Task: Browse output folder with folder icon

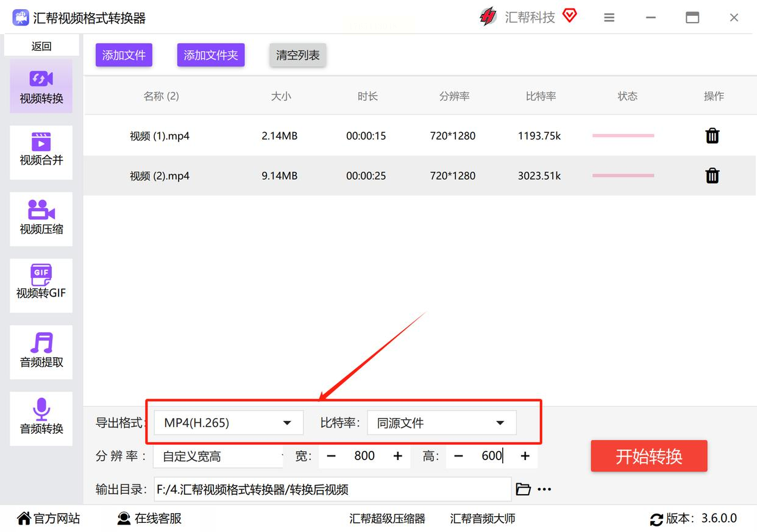Action: [523, 489]
